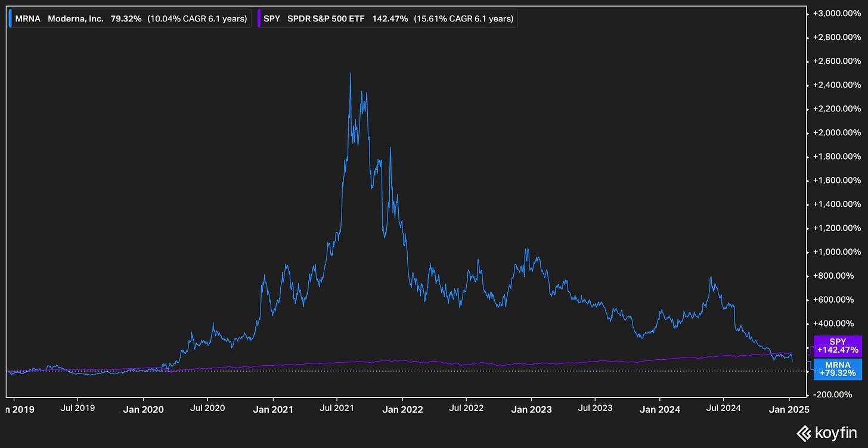The image size is (868, 448).
Task: Click the Jul 2024 x-axis label
Action: 723,409
